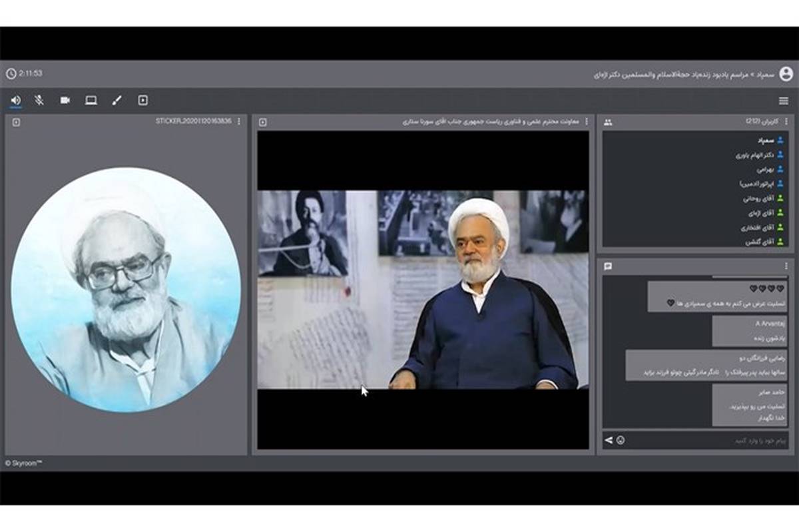The image size is (799, 532).
Task: Open the user profile avatar icon
Action: tap(786, 74)
